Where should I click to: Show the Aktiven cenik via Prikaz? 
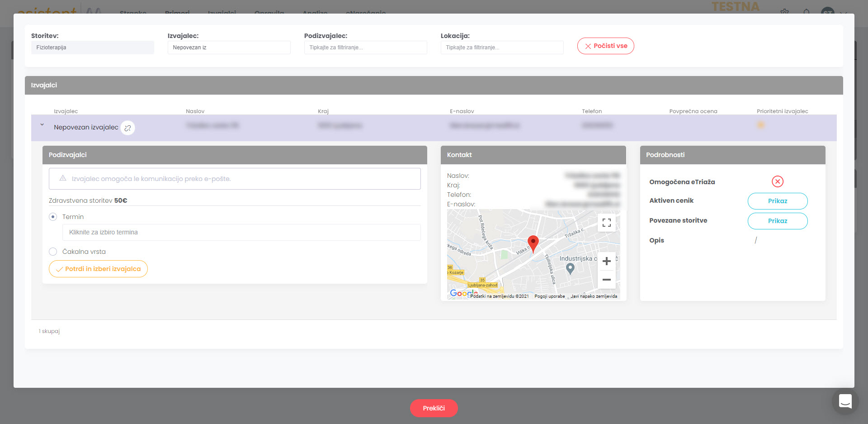click(x=777, y=201)
